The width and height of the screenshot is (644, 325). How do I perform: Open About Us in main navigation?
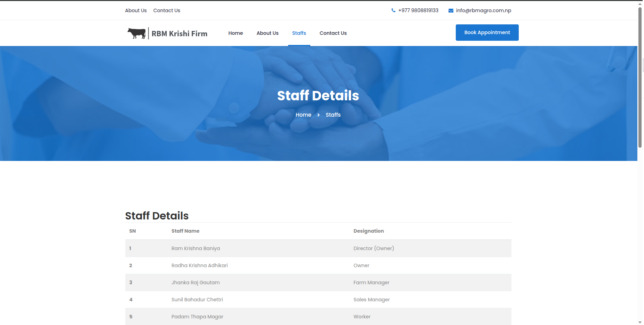coord(267,33)
